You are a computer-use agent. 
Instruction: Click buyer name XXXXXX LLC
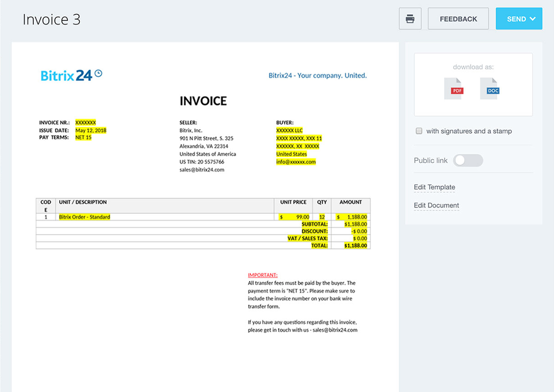point(289,131)
